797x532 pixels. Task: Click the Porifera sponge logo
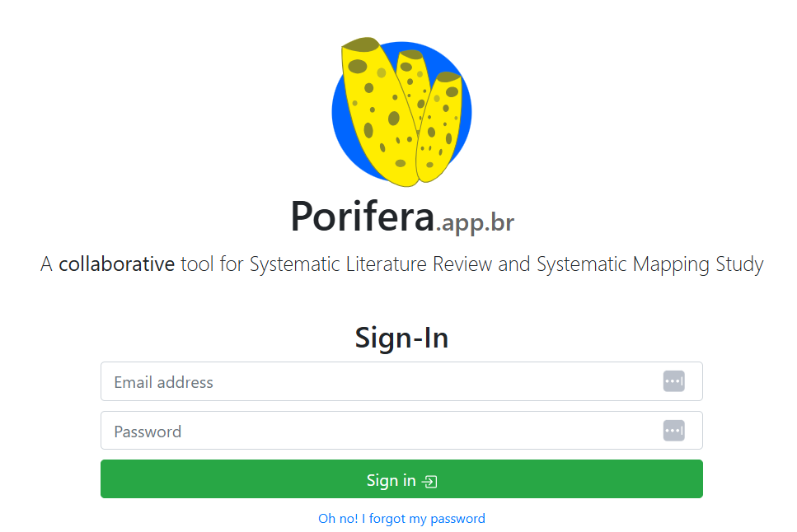[x=401, y=111]
